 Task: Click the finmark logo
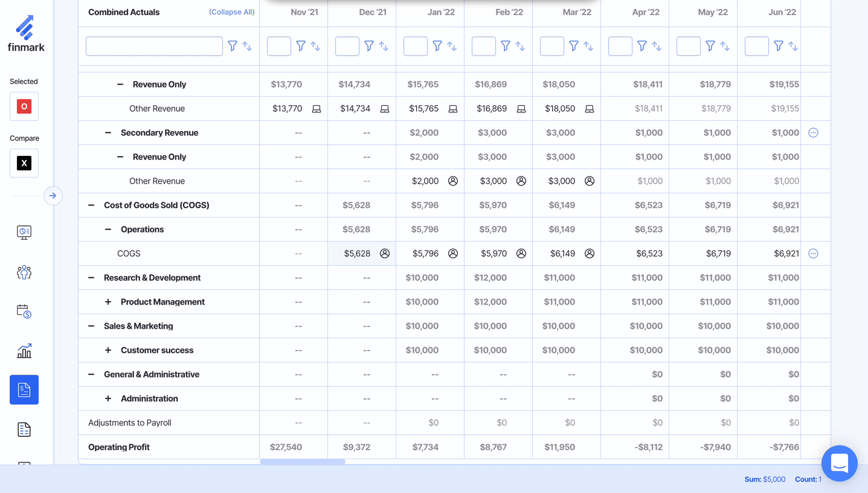(25, 34)
